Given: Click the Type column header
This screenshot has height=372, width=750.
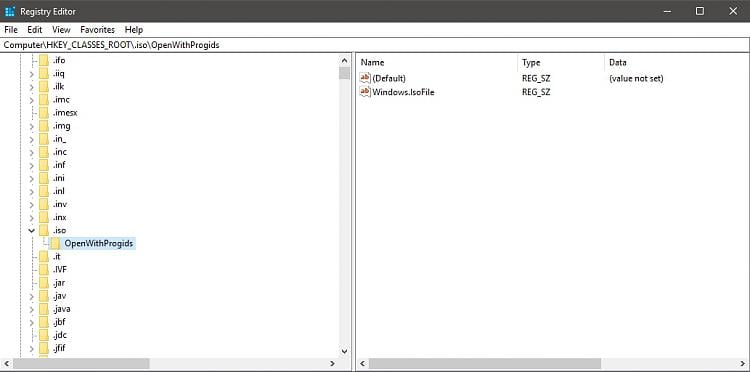Looking at the screenshot, I should 561,63.
